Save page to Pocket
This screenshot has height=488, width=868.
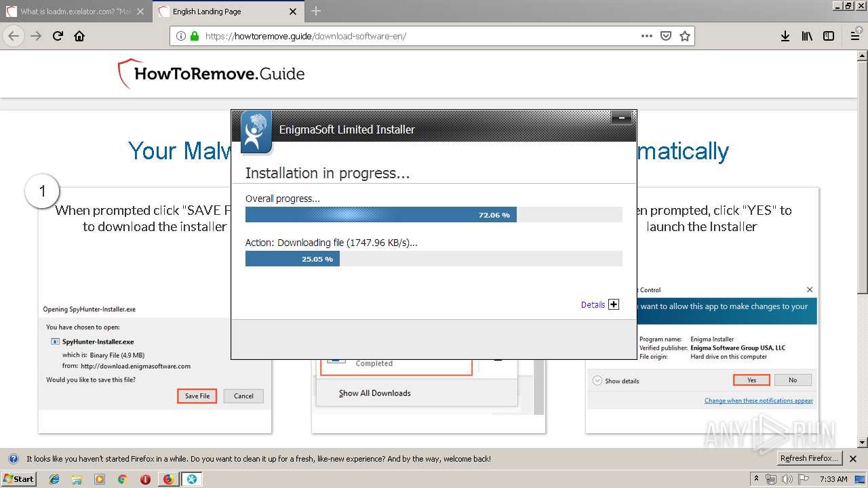tap(666, 36)
